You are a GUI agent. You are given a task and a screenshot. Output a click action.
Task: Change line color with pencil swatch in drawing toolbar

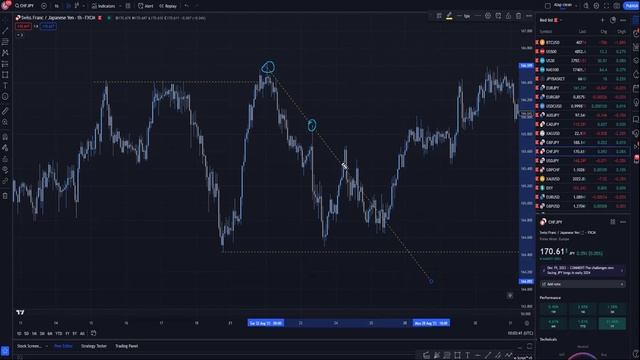click(x=449, y=16)
